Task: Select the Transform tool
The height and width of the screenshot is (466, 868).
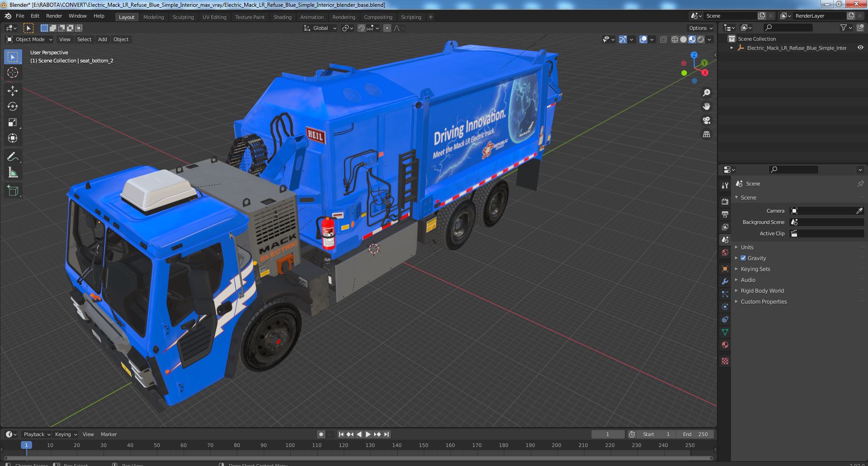Action: [x=13, y=138]
